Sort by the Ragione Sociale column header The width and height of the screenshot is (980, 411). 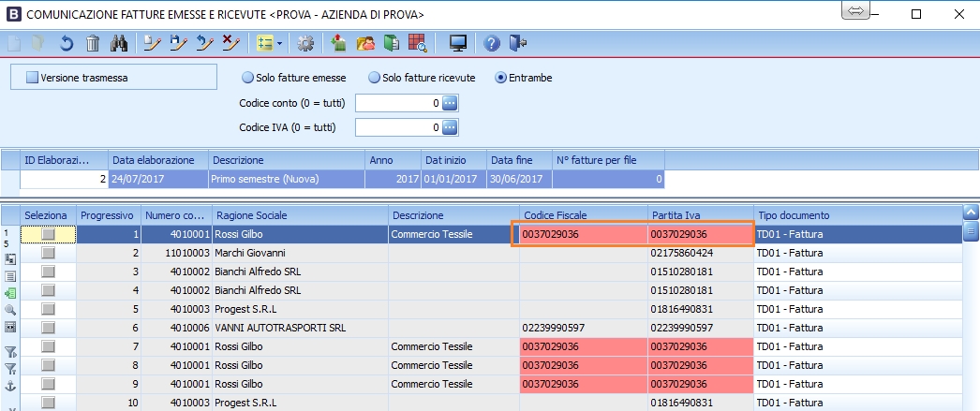(300, 215)
